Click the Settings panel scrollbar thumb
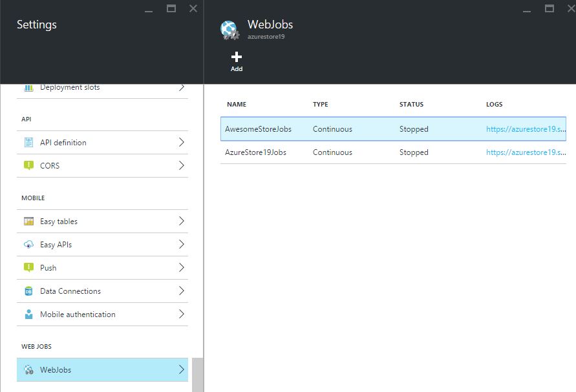 (197, 375)
